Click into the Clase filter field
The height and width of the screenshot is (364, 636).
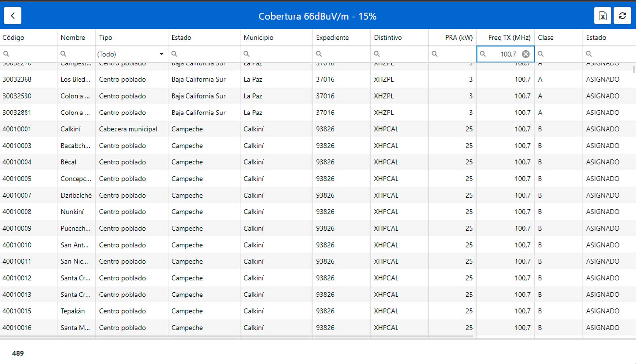pos(558,54)
